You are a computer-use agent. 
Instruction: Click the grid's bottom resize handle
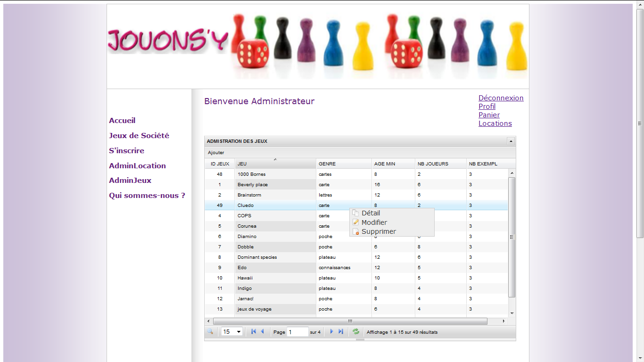360,339
